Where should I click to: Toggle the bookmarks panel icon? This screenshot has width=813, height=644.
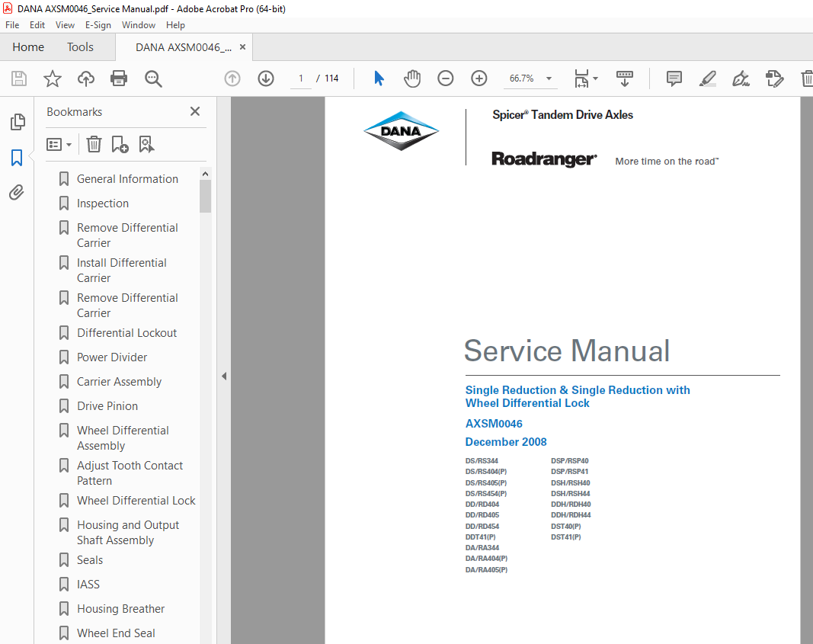point(17,158)
